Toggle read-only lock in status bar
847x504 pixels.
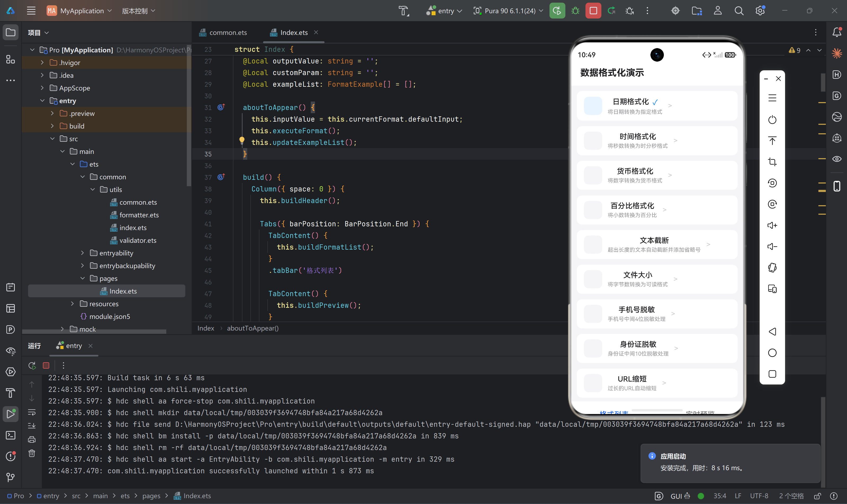(818, 496)
